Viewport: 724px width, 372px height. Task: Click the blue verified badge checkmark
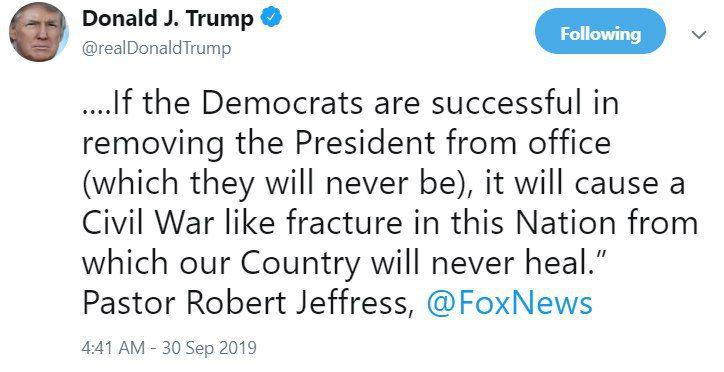(x=272, y=18)
